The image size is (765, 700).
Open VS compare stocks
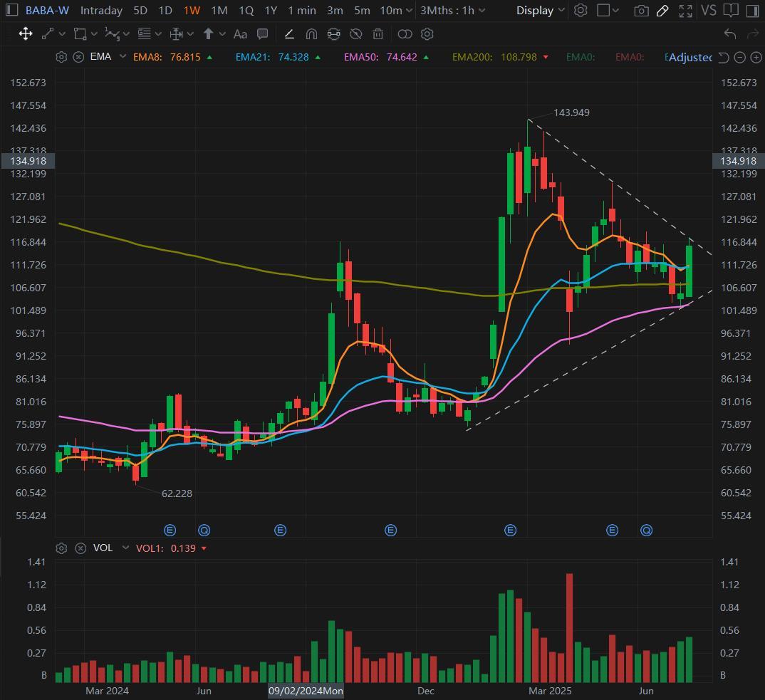point(709,10)
